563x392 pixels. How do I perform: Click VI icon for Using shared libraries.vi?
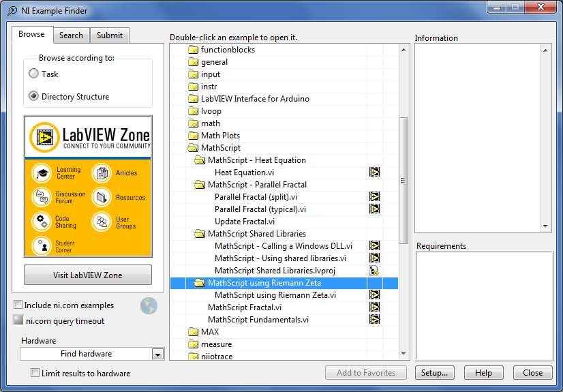[374, 258]
